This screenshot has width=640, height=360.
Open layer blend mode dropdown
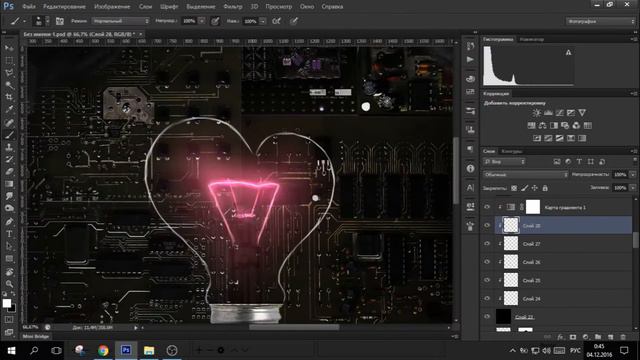[526, 174]
